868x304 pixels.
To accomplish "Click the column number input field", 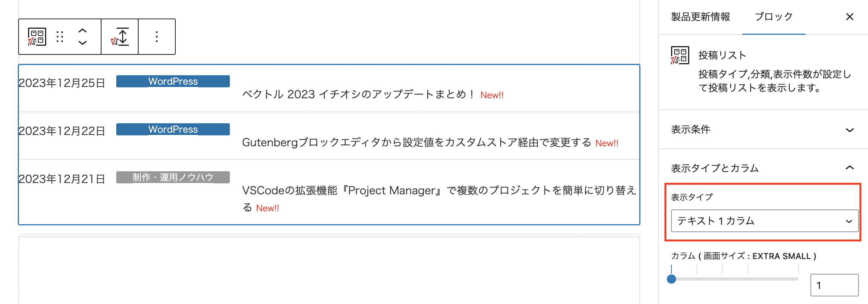I will 834,285.
